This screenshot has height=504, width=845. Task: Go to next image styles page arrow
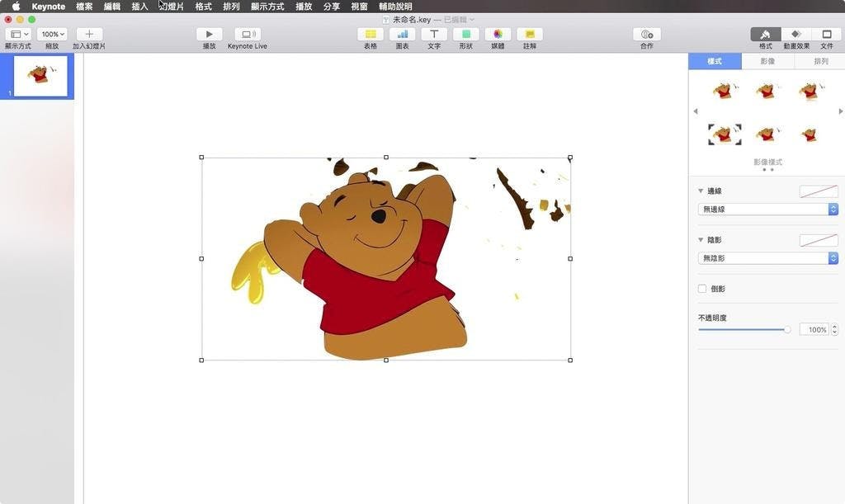click(x=841, y=111)
